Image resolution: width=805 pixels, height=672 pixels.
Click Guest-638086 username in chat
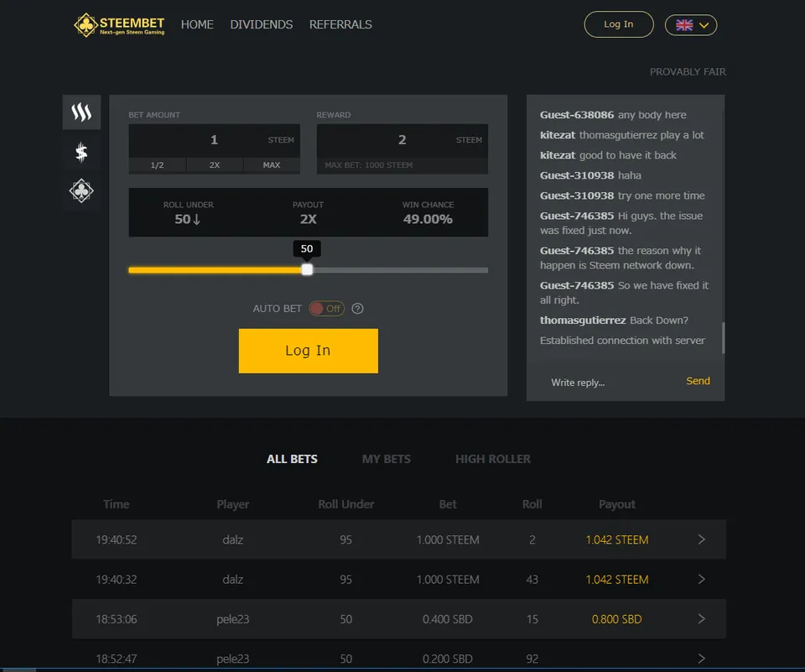(577, 115)
